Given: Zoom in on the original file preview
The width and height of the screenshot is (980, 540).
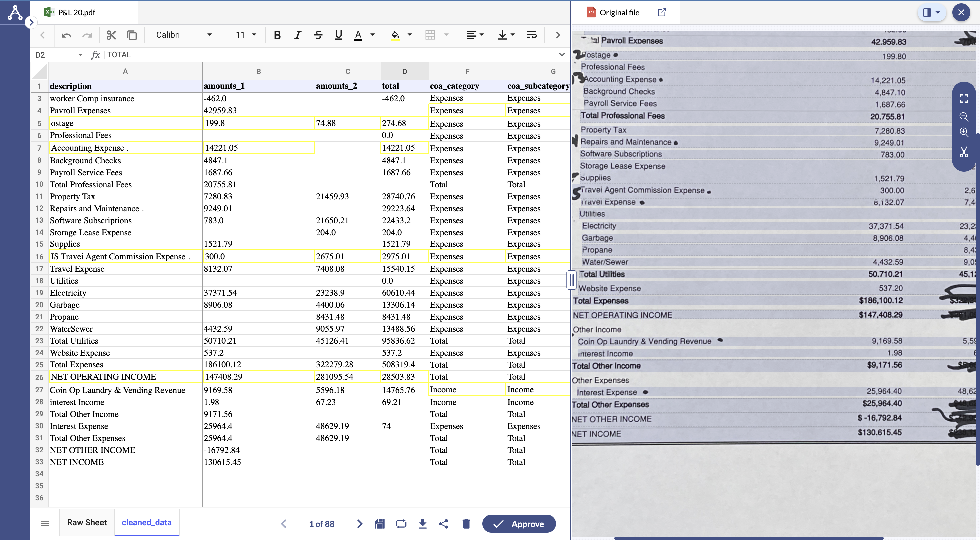Looking at the screenshot, I should point(964,132).
